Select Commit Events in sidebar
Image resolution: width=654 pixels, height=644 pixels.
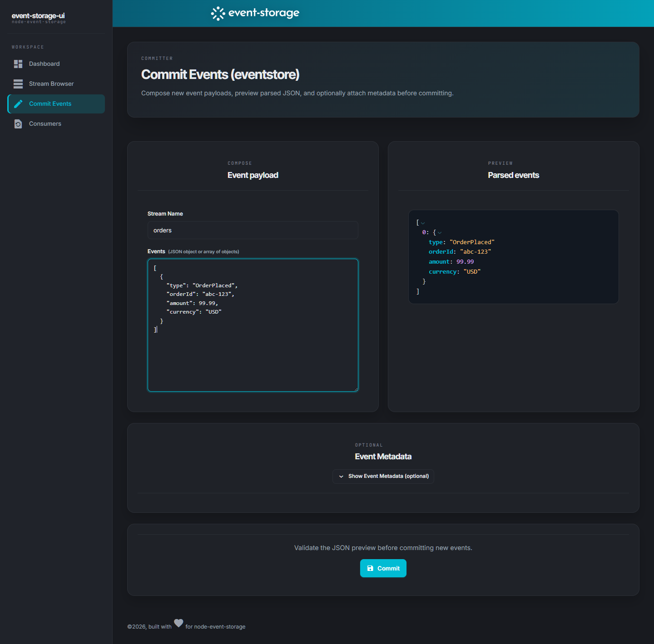point(56,104)
